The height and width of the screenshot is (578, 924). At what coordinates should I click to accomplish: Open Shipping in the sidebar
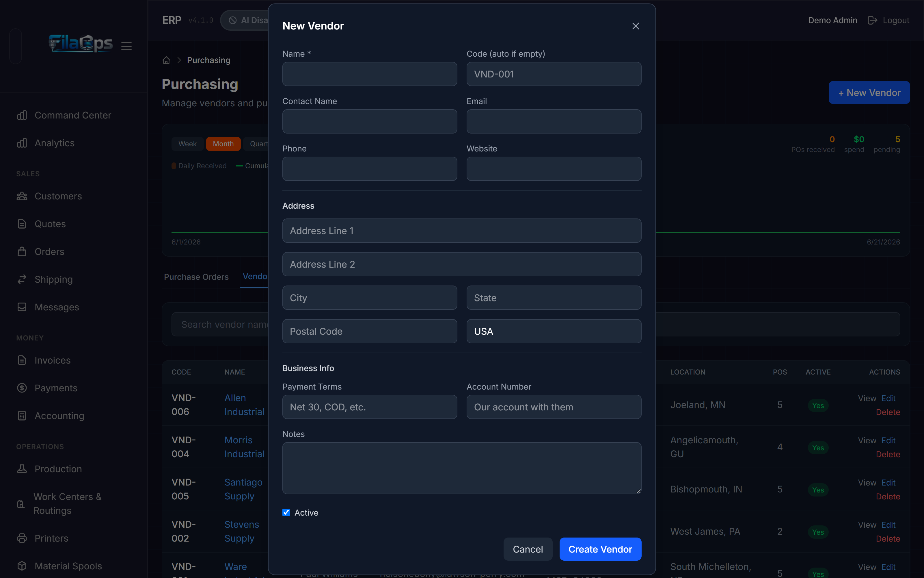click(45, 279)
